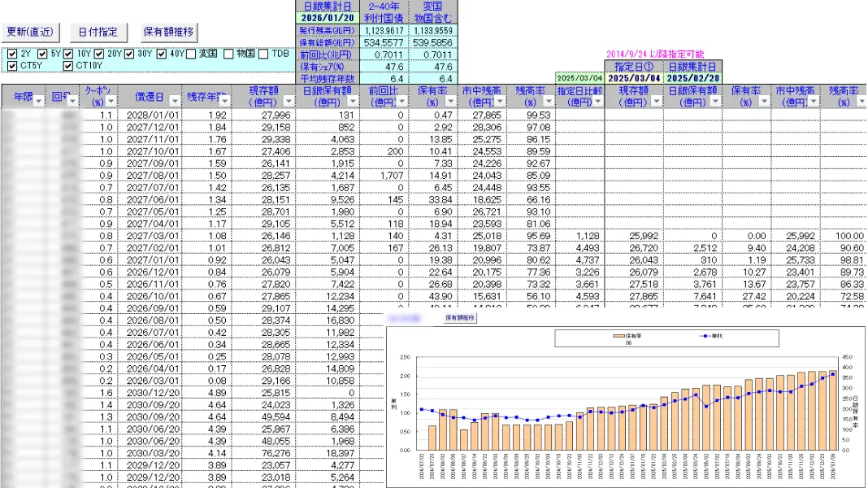Select the 償還日 cell 2027/08/01

pos(150,176)
